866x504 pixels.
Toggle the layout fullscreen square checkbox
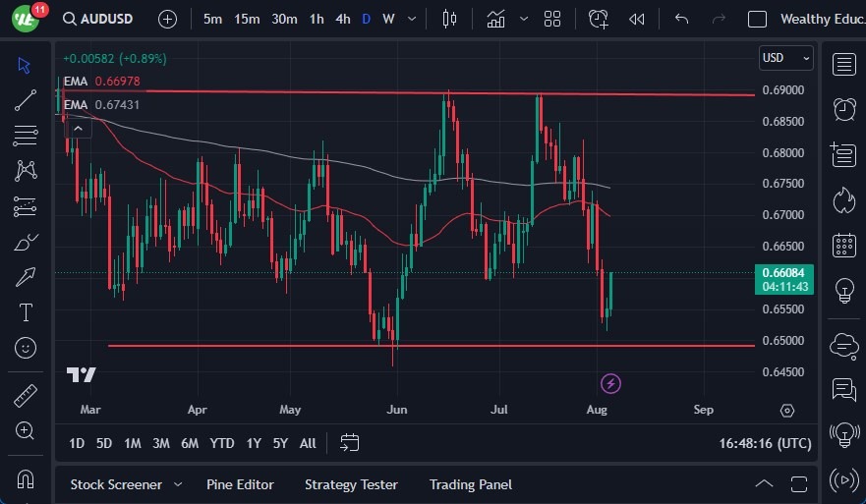click(x=757, y=19)
